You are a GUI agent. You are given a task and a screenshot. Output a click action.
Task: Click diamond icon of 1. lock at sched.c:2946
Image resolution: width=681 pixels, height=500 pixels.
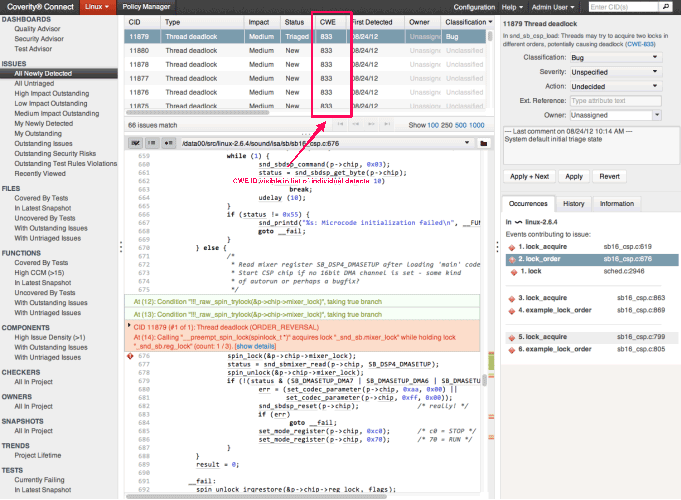click(514, 272)
